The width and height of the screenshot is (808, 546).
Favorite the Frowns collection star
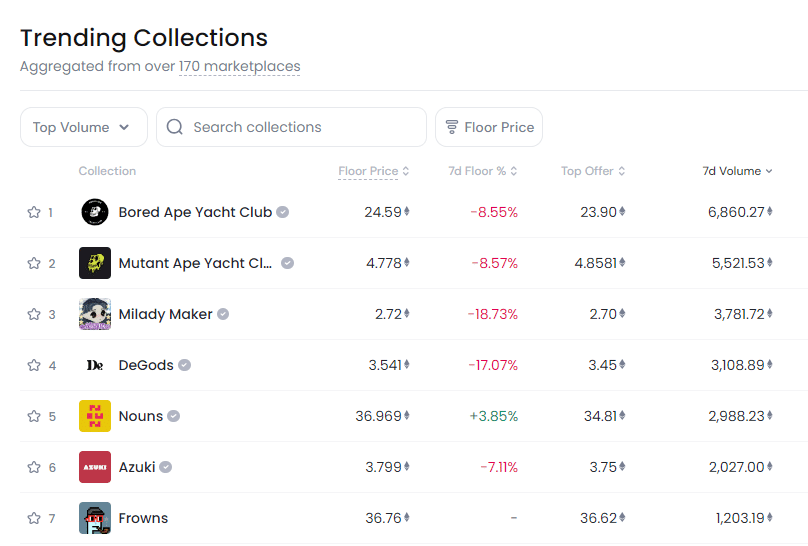click(x=34, y=518)
